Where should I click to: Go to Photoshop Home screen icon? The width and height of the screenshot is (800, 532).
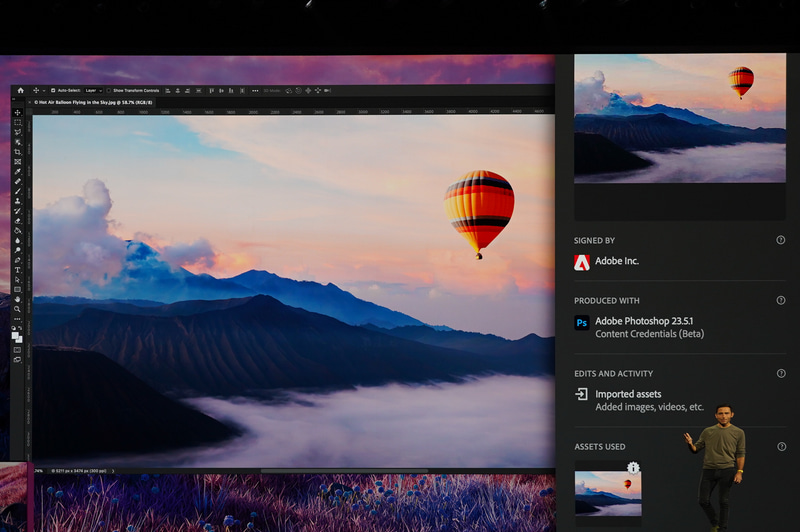point(20,90)
